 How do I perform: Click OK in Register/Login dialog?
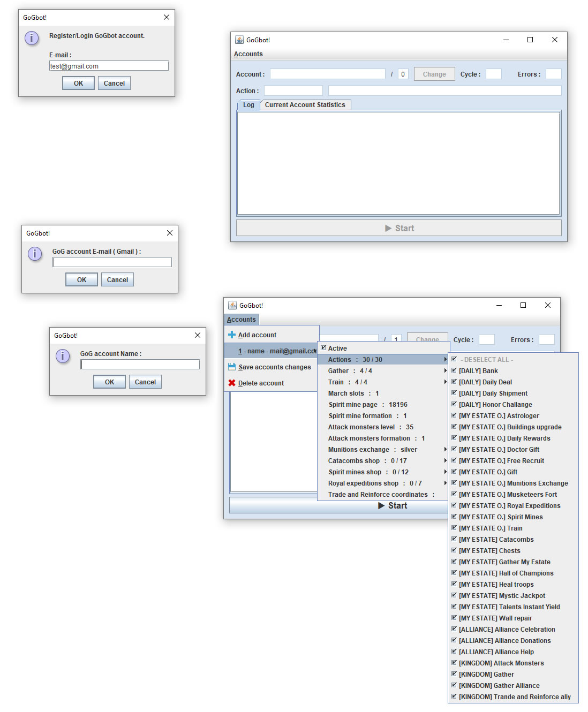click(78, 83)
